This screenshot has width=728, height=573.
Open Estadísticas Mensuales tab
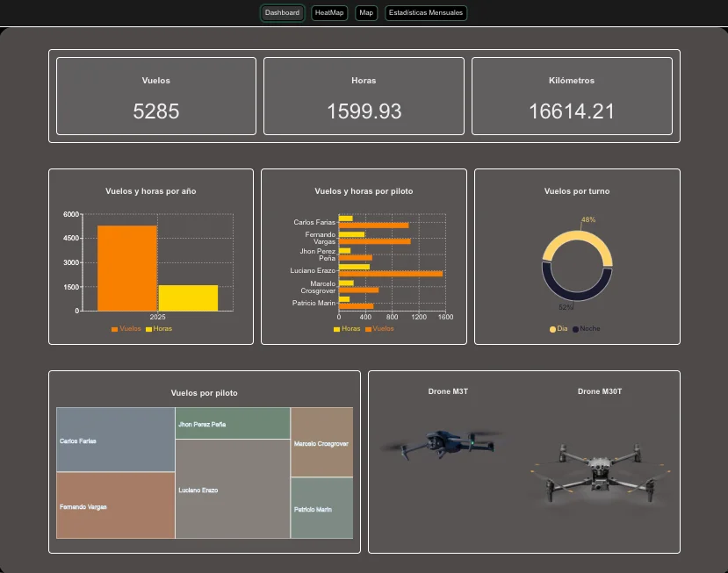426,13
